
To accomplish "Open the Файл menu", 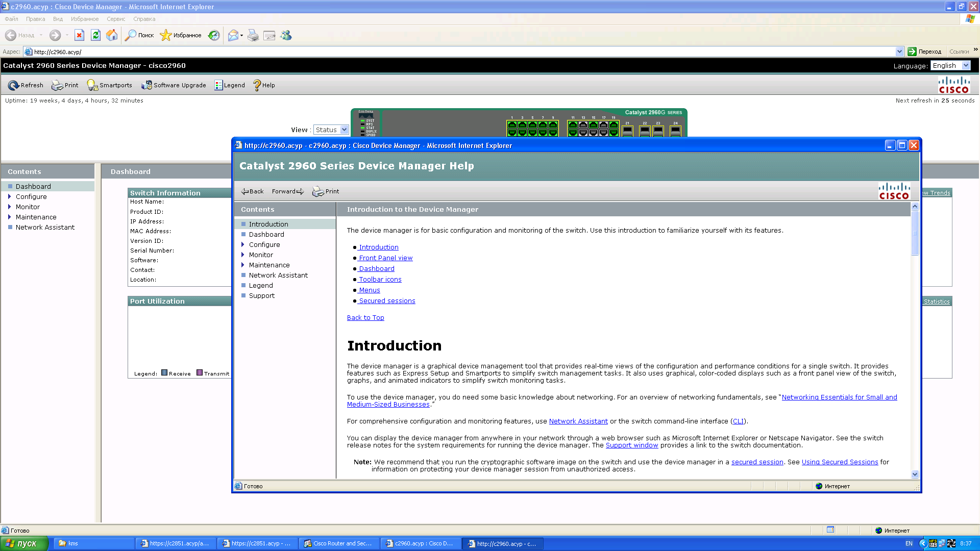I will pos(12,19).
